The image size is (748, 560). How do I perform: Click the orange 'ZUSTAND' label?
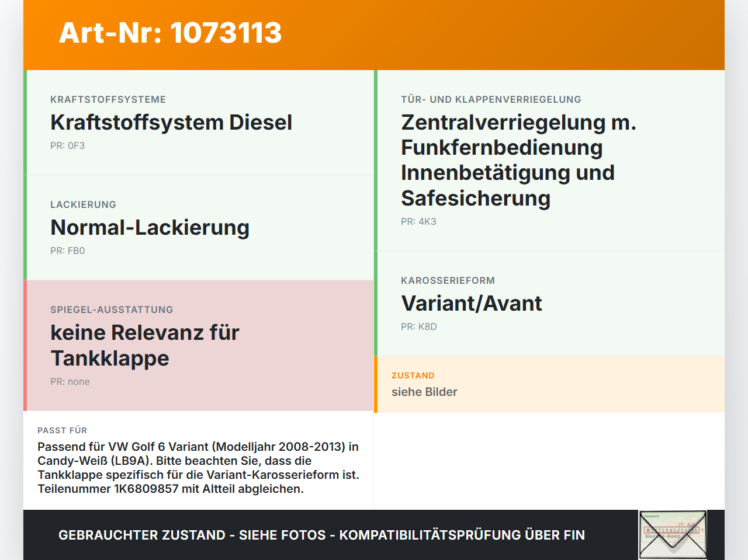413,375
